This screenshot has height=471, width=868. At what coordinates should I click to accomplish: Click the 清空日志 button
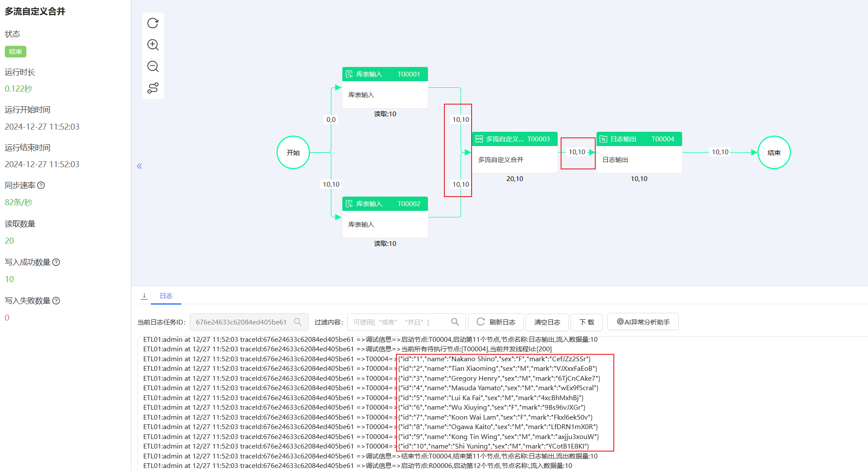click(547, 322)
